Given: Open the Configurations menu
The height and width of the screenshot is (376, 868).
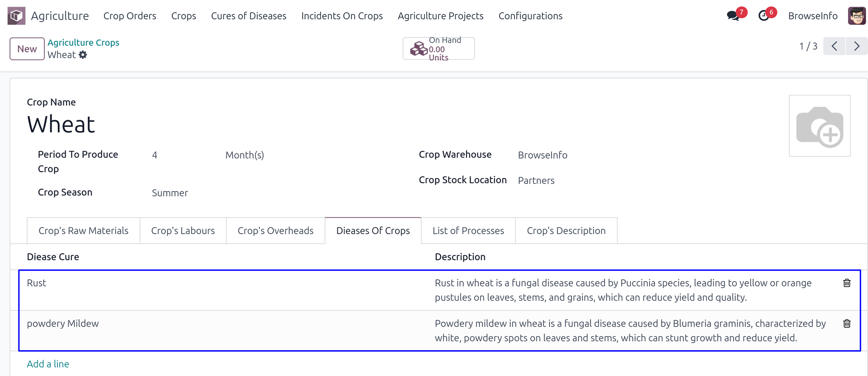Looking at the screenshot, I should pyautogui.click(x=530, y=16).
